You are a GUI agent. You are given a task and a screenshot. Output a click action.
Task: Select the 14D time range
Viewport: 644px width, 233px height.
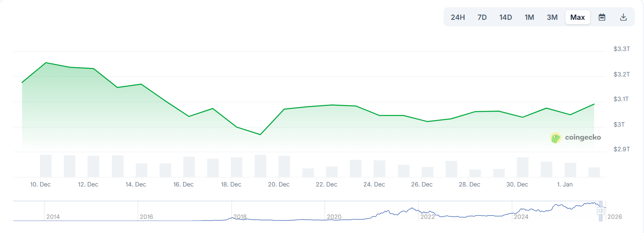505,17
